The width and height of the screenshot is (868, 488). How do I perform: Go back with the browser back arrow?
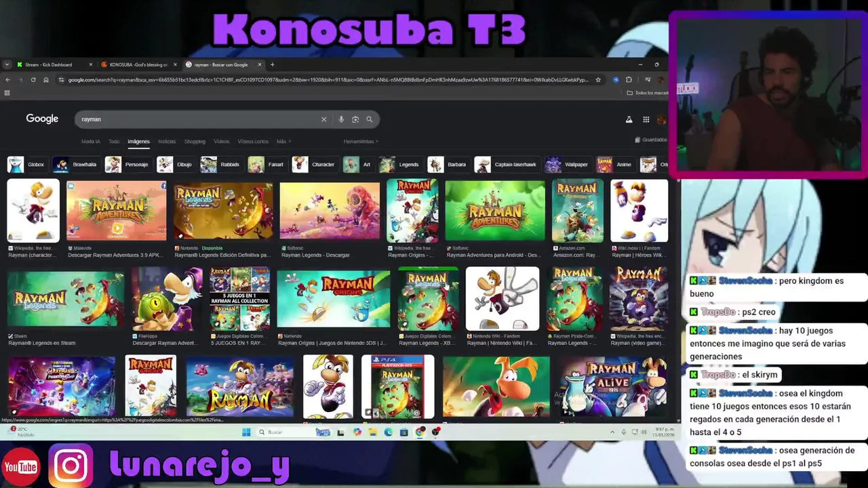pyautogui.click(x=7, y=80)
